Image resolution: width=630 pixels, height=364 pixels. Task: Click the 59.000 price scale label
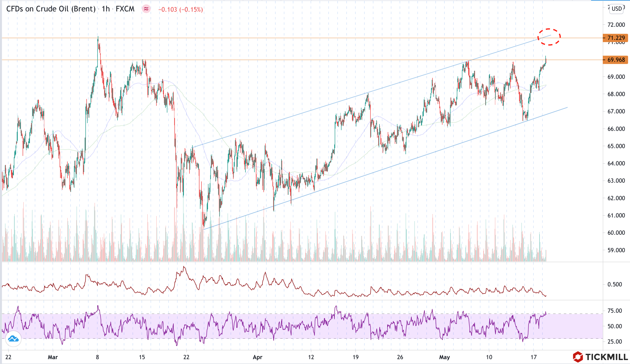pyautogui.click(x=616, y=250)
